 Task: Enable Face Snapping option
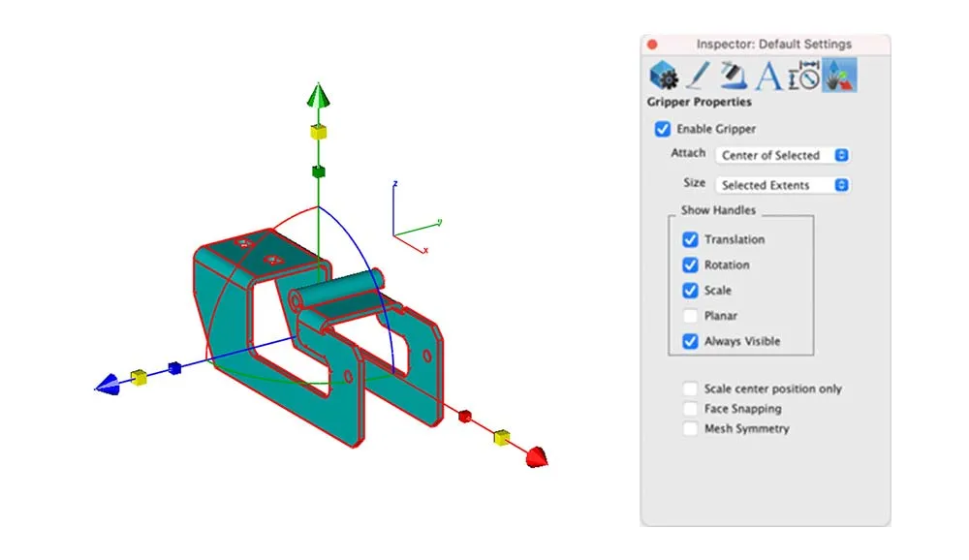click(x=690, y=409)
